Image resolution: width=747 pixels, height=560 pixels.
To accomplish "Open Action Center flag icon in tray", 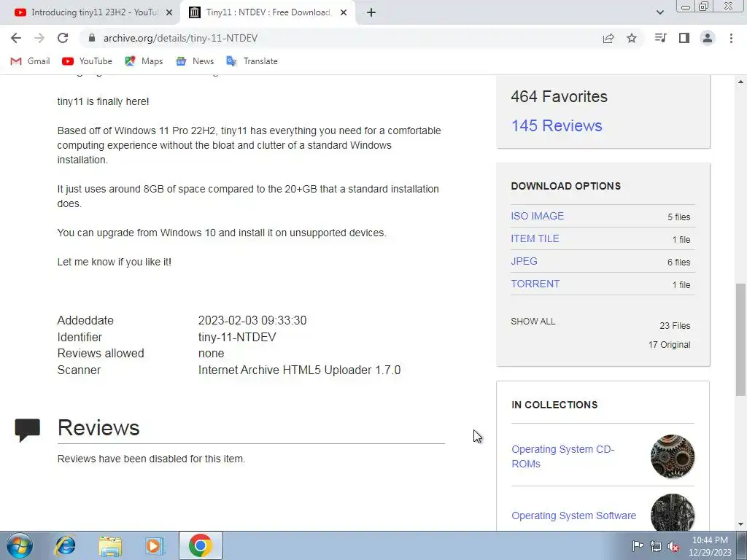I will [x=638, y=546].
